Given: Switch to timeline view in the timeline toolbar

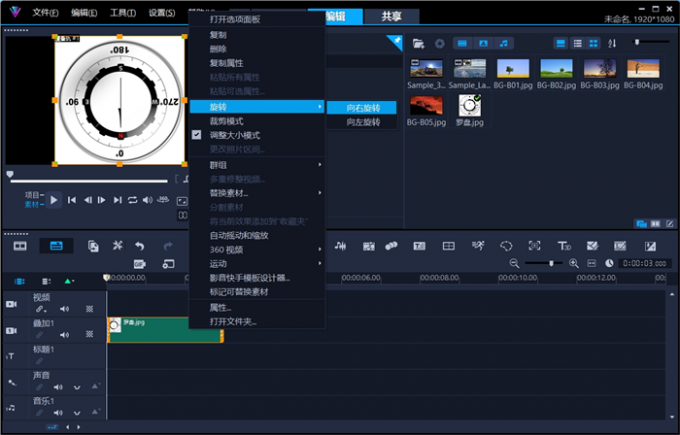Looking at the screenshot, I should tap(56, 246).
